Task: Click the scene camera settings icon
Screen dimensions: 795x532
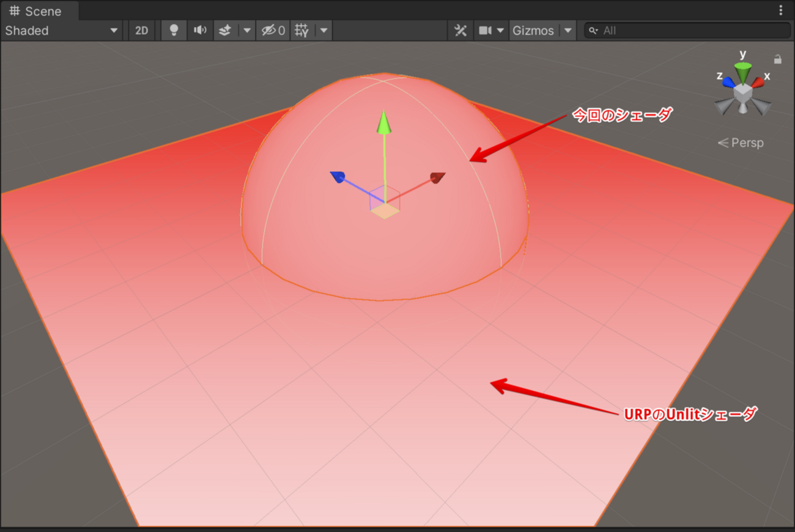Action: click(x=485, y=31)
